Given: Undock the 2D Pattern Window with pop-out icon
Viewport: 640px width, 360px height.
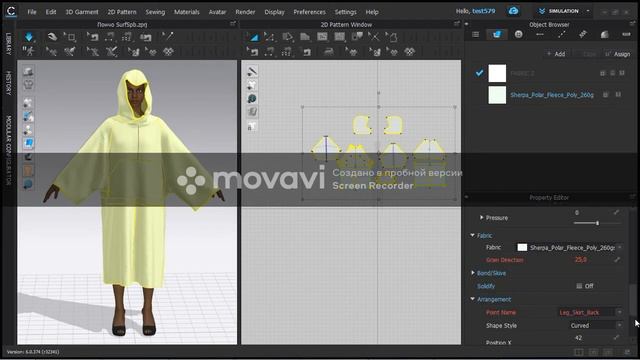Looking at the screenshot, I should (457, 24).
